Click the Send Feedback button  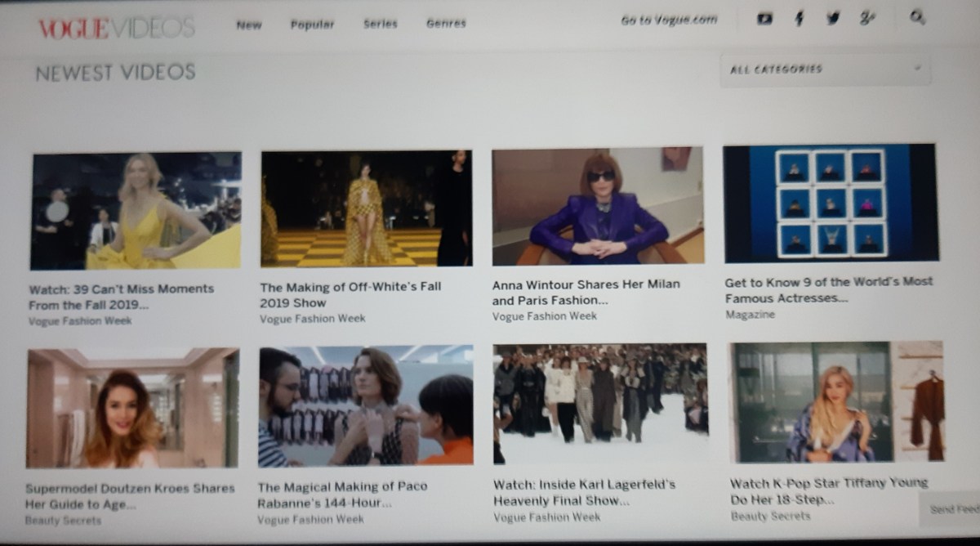(954, 509)
